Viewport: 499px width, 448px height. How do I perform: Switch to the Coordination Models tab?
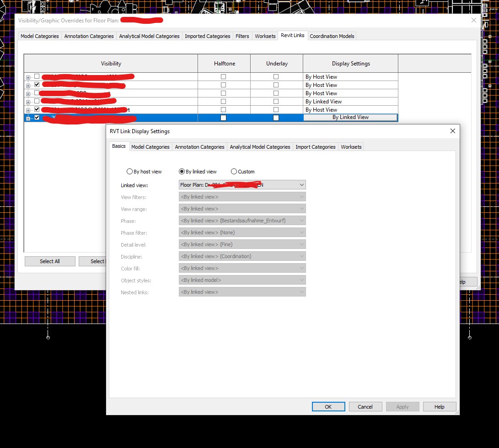click(332, 36)
